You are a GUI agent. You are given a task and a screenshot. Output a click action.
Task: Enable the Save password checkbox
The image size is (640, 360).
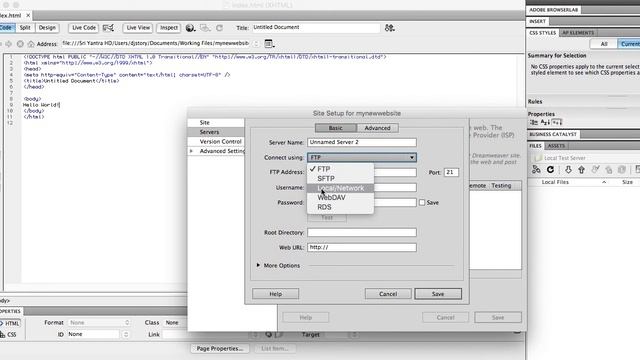[422, 202]
